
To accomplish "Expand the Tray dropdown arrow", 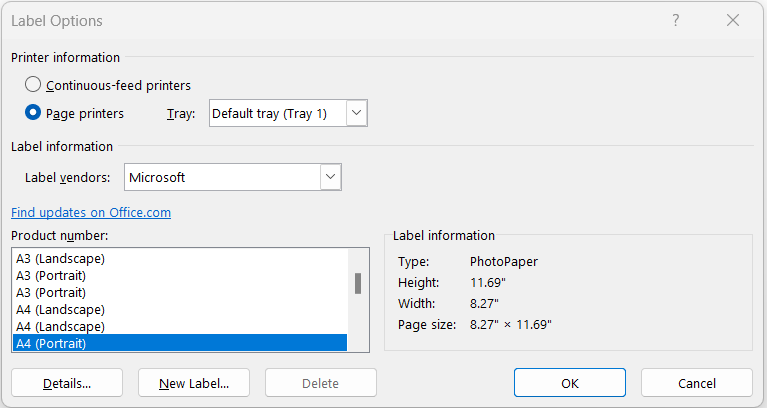I will tap(357, 113).
